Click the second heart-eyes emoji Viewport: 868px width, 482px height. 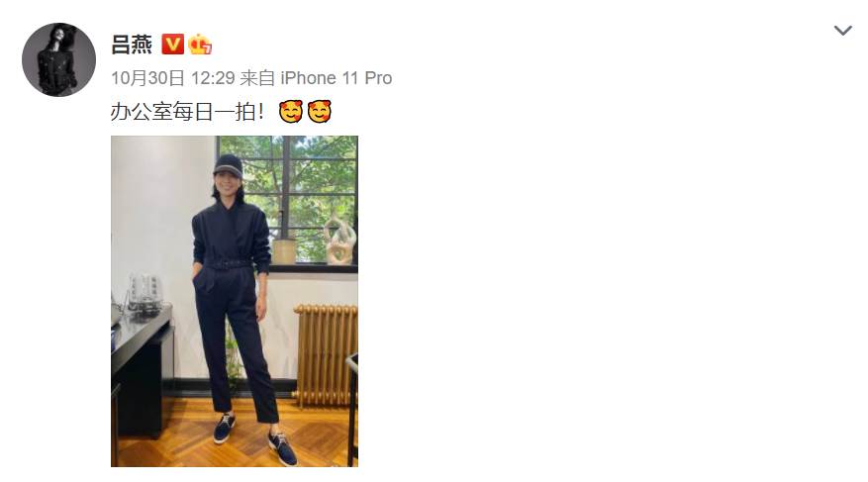pyautogui.click(x=320, y=112)
